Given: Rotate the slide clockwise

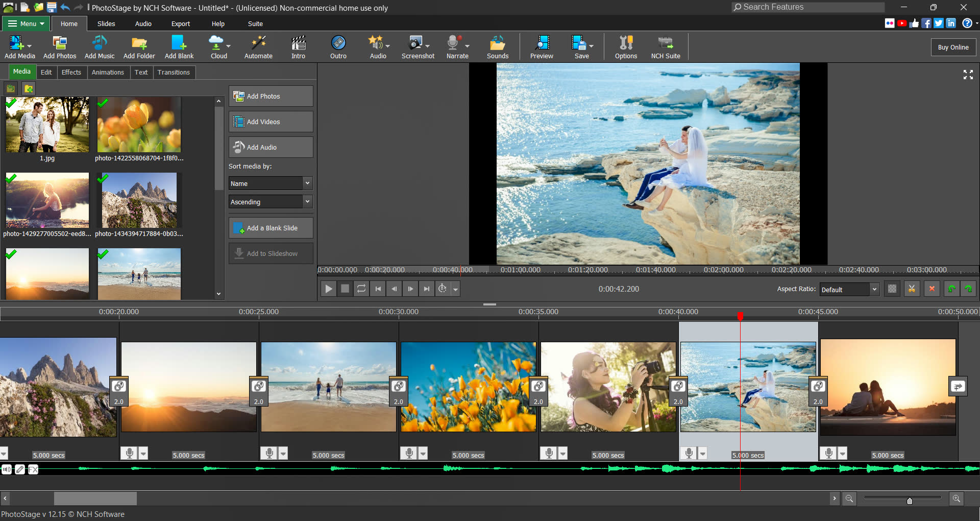Looking at the screenshot, I should [968, 289].
